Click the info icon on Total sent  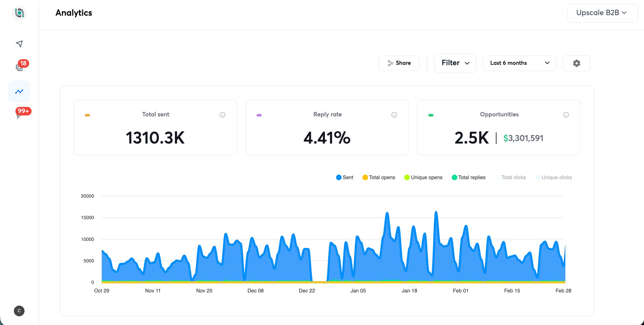click(x=222, y=115)
